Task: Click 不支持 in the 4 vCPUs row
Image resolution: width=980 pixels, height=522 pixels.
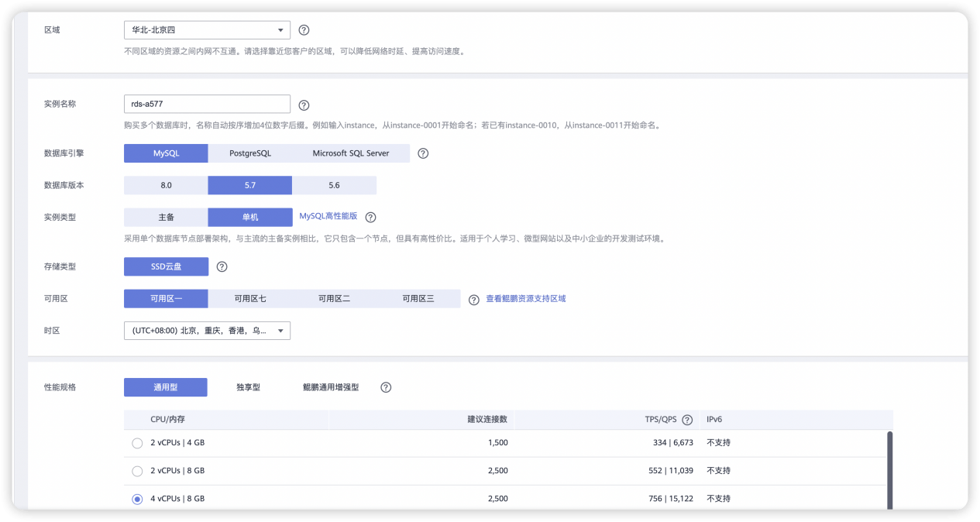Action: pos(718,499)
